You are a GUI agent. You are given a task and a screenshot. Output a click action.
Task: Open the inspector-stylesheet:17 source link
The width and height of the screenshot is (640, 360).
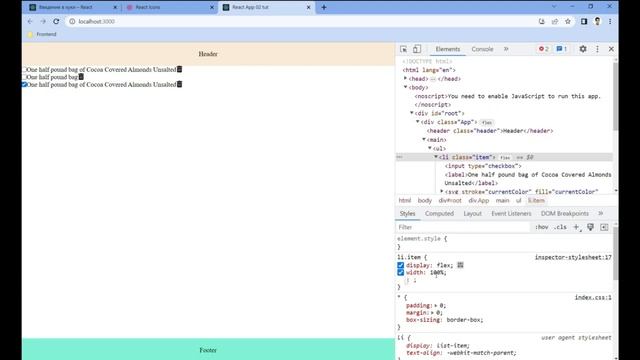(x=573, y=258)
